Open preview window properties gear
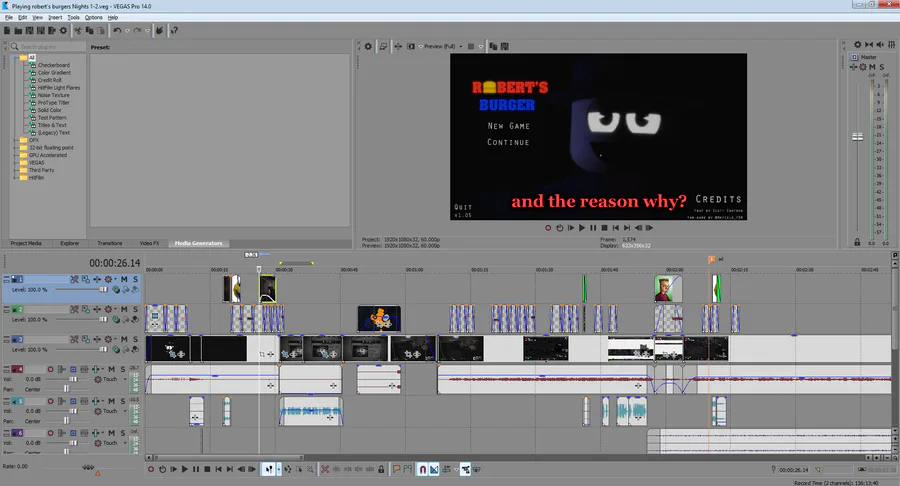This screenshot has height=486, width=900. click(x=368, y=46)
